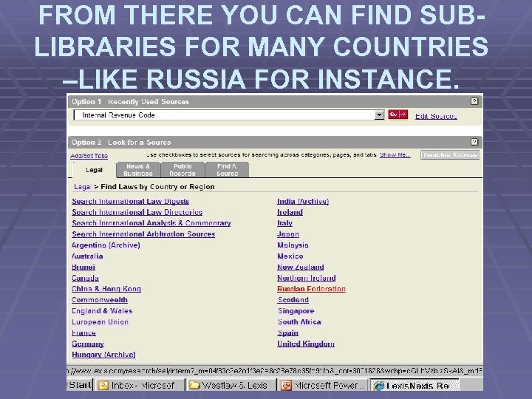Click the Add/Edit Tabs link
This screenshot has height=399, width=532.
(x=89, y=156)
